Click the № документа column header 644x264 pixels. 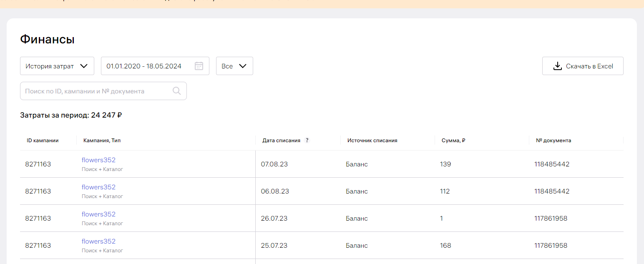pyautogui.click(x=553, y=141)
